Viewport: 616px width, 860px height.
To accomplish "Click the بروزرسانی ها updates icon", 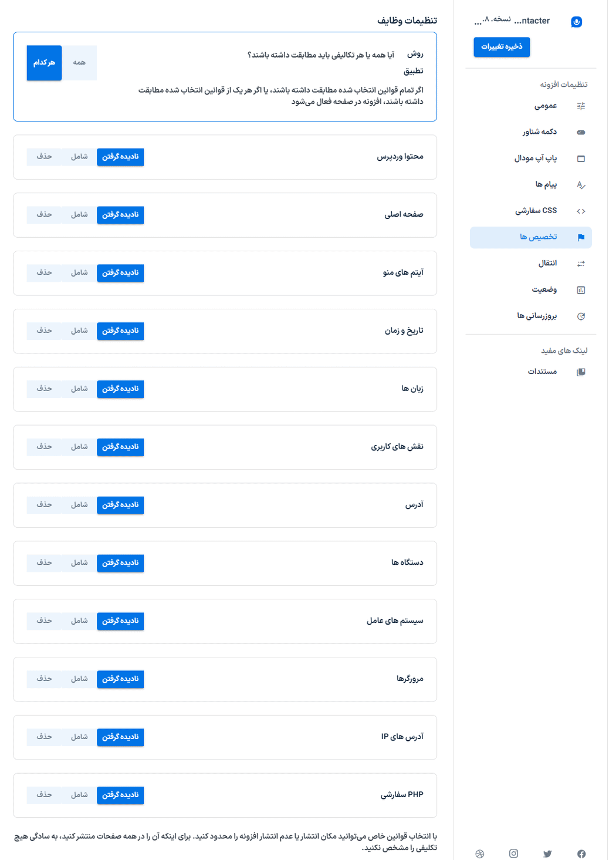I will click(x=581, y=316).
